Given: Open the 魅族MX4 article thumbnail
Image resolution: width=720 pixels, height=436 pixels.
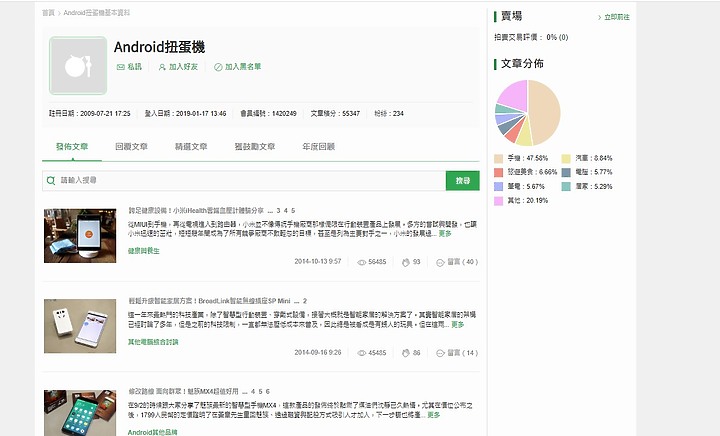Looking at the screenshot, I should (80, 413).
